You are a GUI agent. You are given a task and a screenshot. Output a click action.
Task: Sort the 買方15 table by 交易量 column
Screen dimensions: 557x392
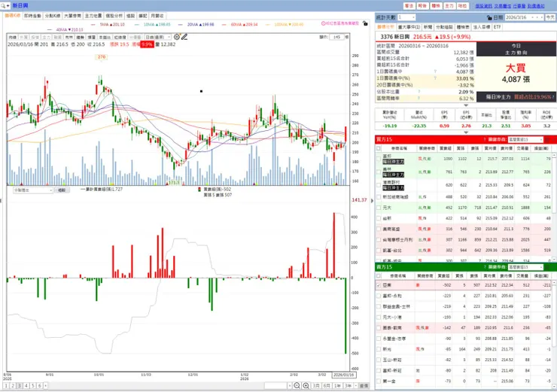tap(522, 148)
